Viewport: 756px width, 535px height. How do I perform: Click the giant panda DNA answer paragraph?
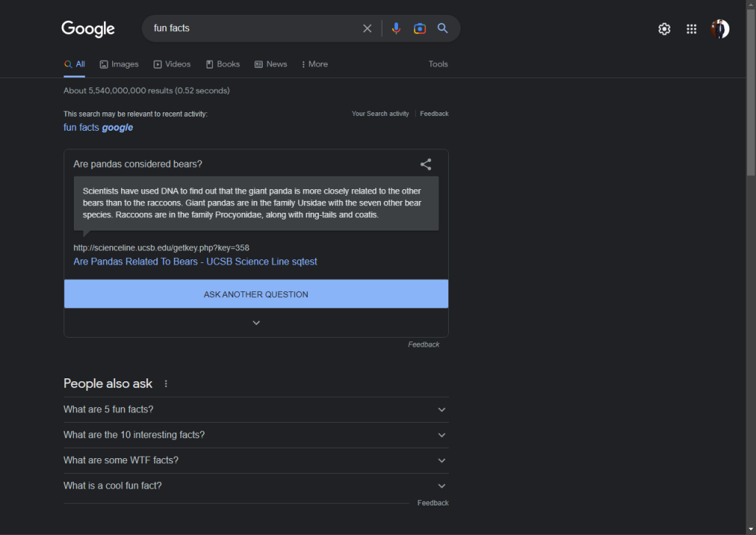252,203
